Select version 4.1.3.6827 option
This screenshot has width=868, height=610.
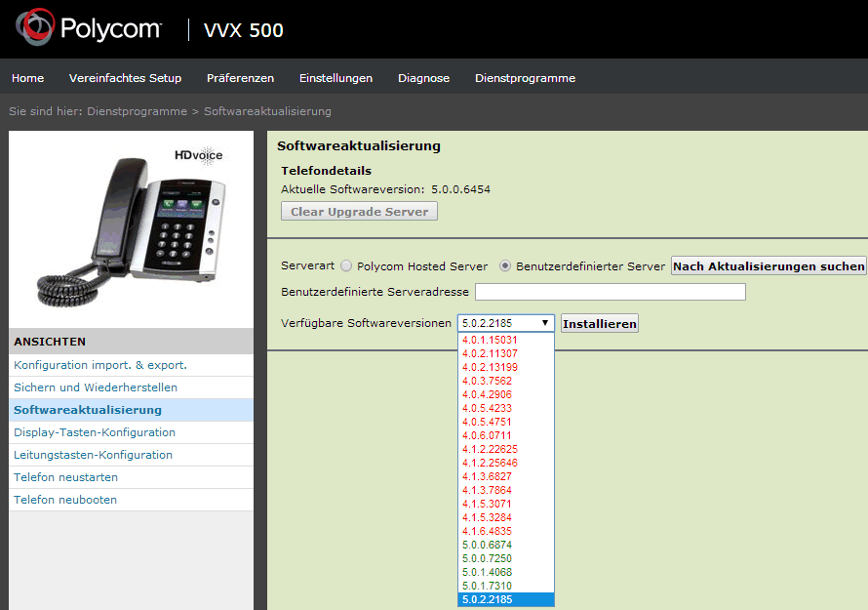(506, 476)
